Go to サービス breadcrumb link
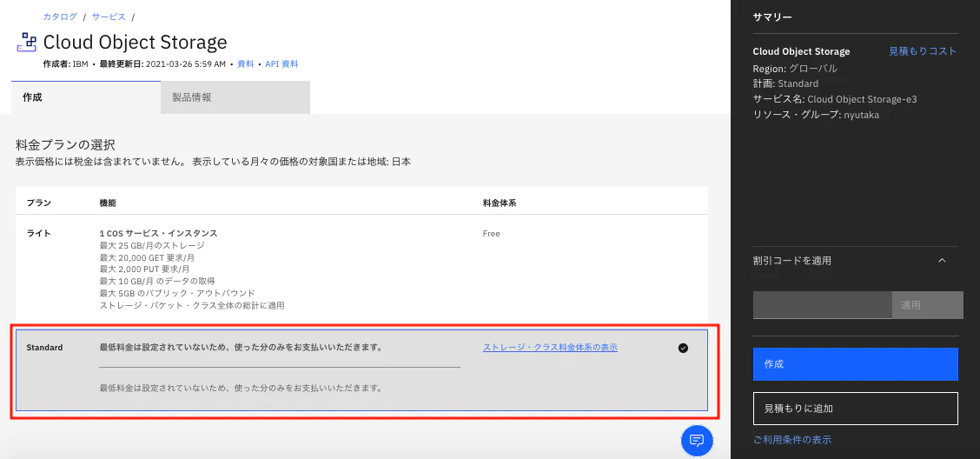 (109, 17)
